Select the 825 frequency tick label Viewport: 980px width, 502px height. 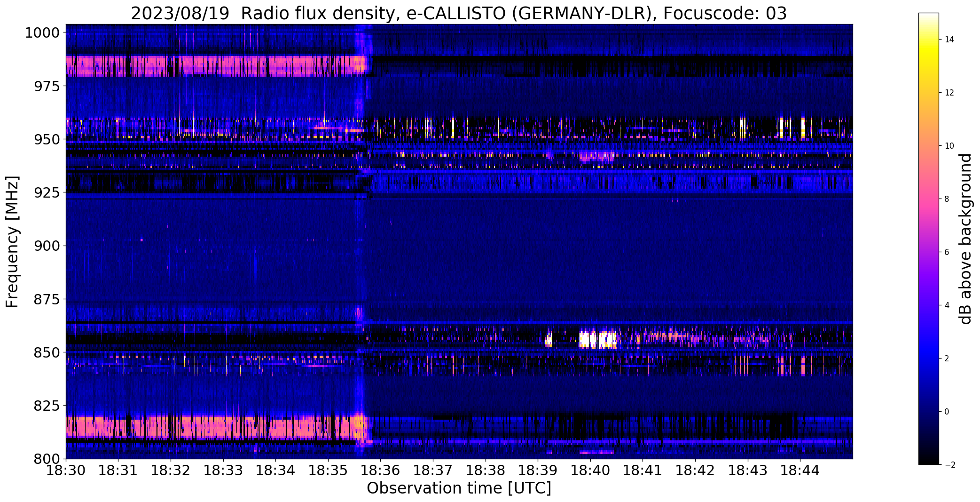click(47, 406)
